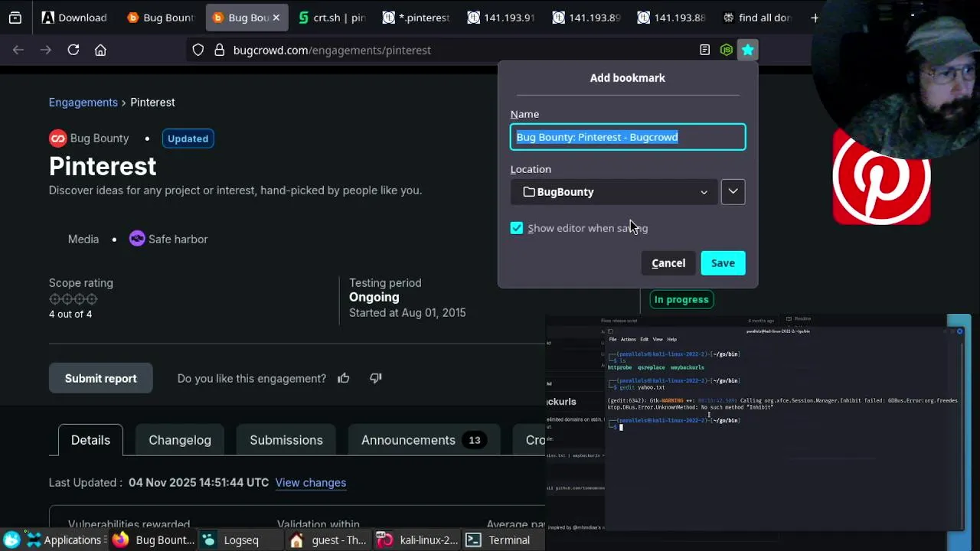The height and width of the screenshot is (551, 980).
Task: Reload the current page
Action: [x=73, y=50]
